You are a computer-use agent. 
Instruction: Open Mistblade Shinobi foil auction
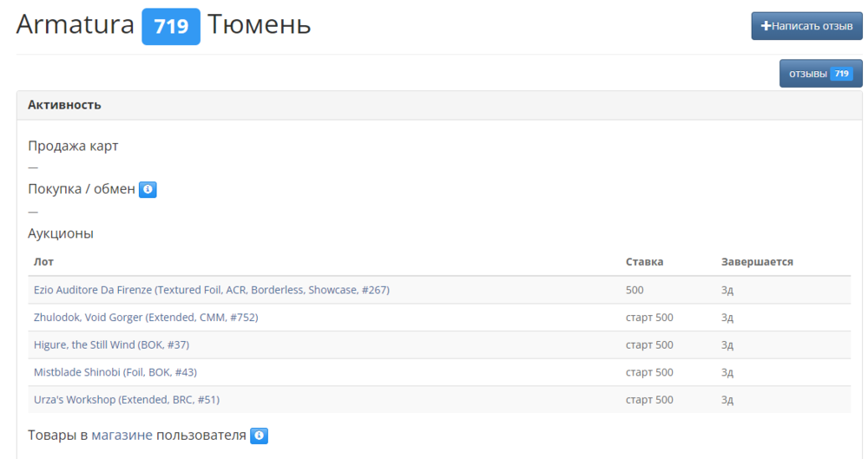pyautogui.click(x=115, y=372)
